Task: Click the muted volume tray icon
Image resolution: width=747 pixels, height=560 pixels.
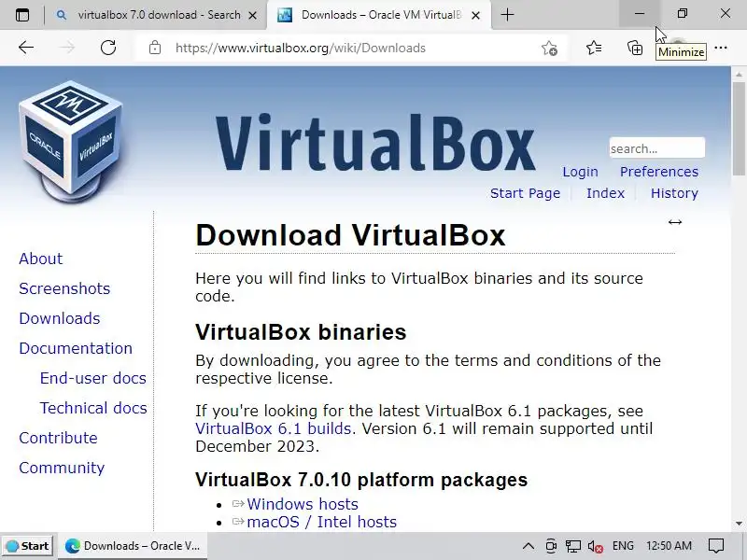Action: click(x=596, y=546)
